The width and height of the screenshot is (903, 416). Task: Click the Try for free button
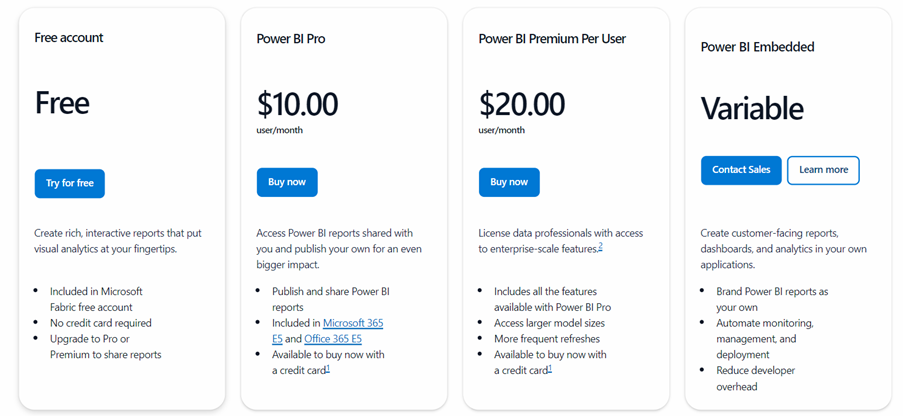pos(69,184)
